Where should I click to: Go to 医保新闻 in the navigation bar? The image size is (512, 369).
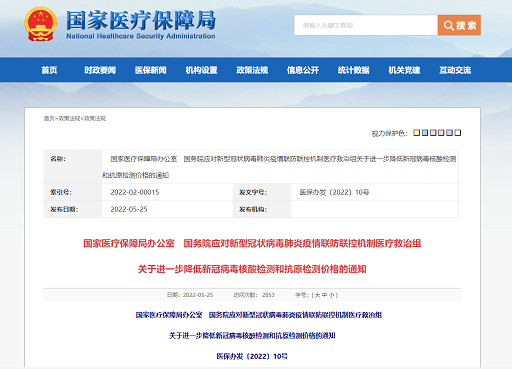(151, 70)
